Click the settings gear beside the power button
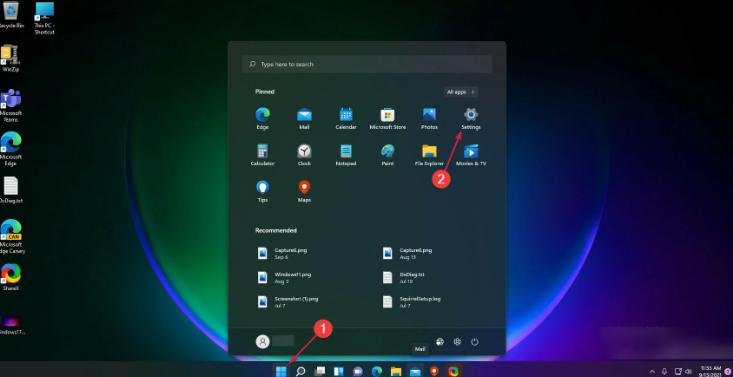Image resolution: width=733 pixels, height=377 pixels. (457, 342)
